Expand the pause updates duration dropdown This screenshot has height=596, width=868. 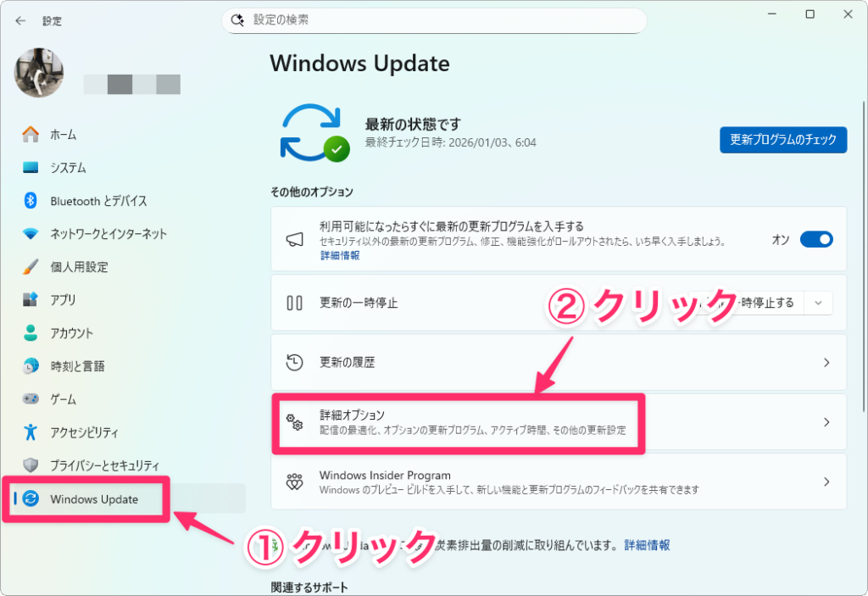pos(818,303)
